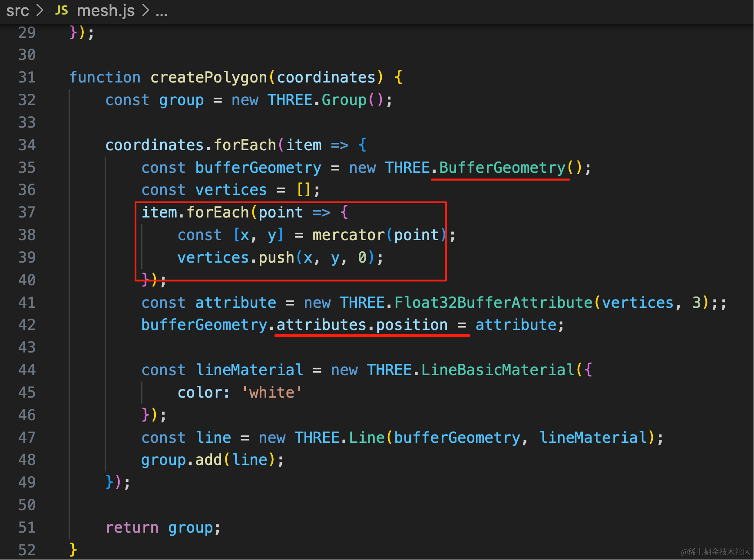754x560 pixels.
Task: Click line number 31 in gutter
Action: [27, 77]
